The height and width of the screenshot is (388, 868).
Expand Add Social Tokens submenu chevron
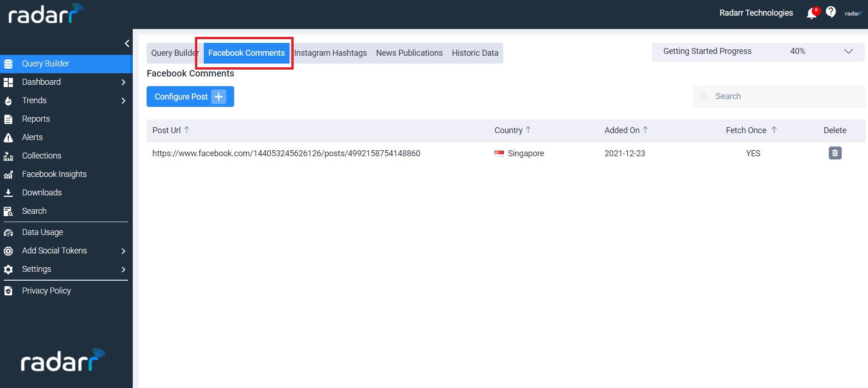tap(123, 251)
